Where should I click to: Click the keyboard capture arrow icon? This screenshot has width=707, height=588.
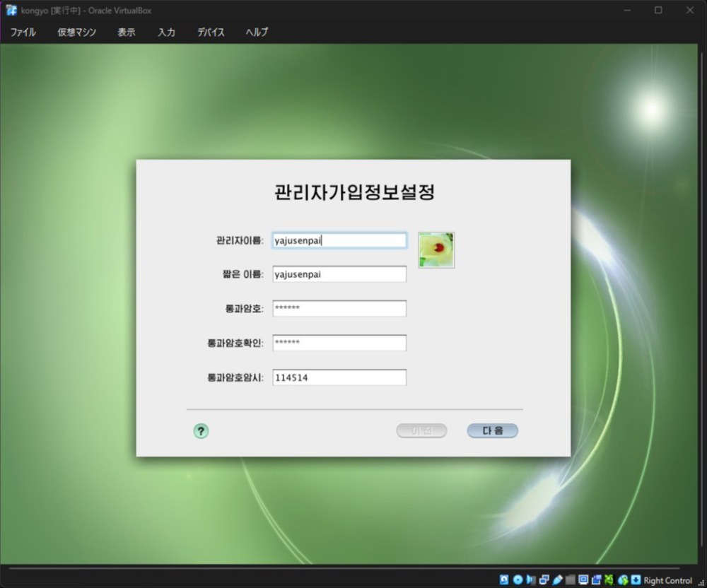click(636, 580)
